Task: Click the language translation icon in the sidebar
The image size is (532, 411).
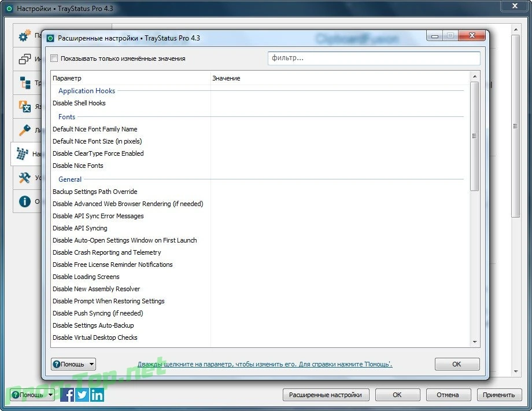Action: click(25, 107)
